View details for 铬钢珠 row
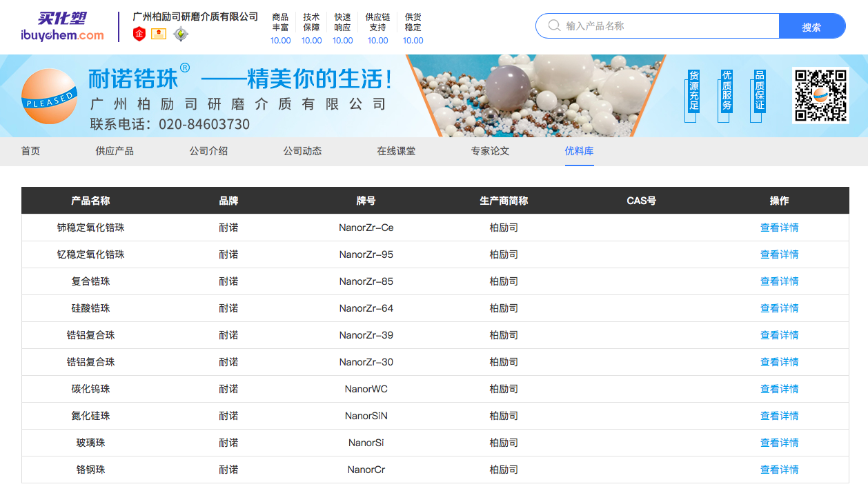 [x=779, y=470]
